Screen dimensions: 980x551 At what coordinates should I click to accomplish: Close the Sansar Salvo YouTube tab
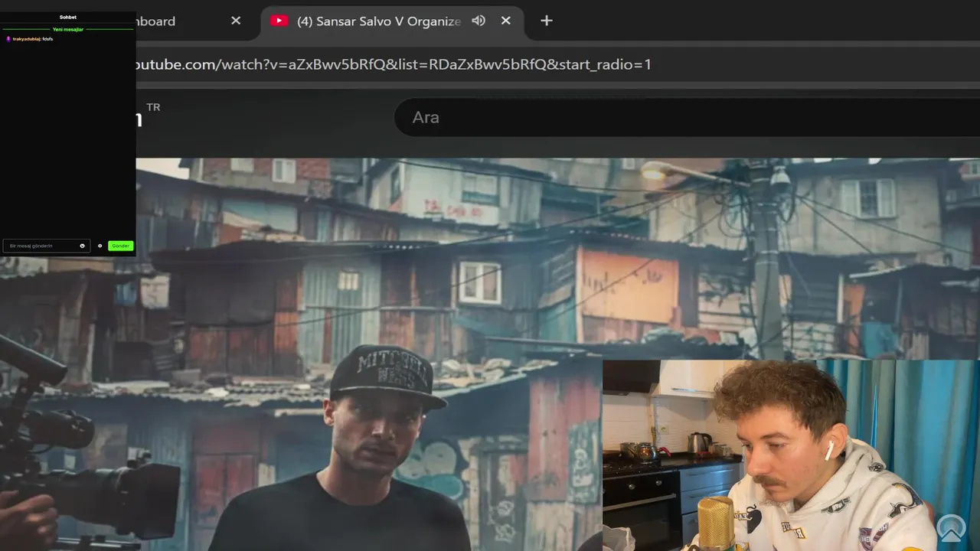(505, 21)
